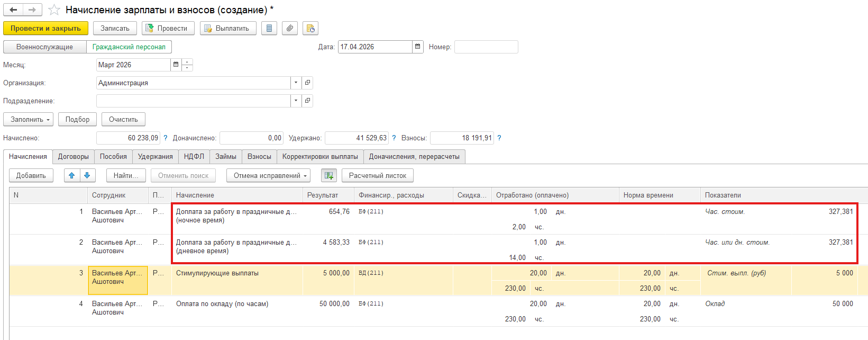Select ВД(211) financing cell
Screen dimensions: 868x340
(404, 280)
